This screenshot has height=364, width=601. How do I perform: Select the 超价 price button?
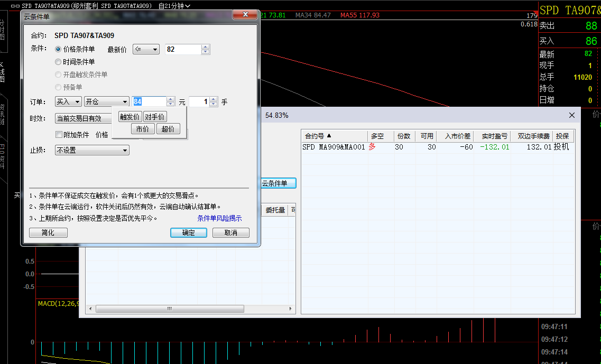coord(168,129)
